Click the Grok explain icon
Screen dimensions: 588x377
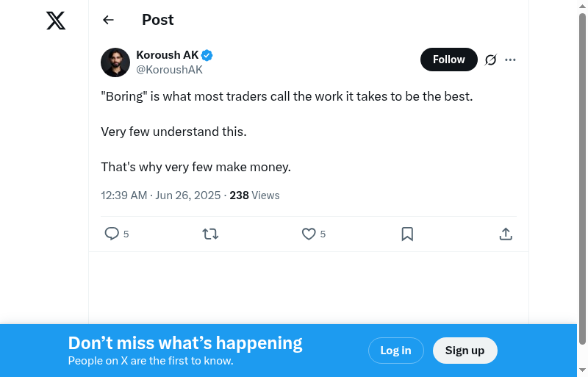click(491, 60)
